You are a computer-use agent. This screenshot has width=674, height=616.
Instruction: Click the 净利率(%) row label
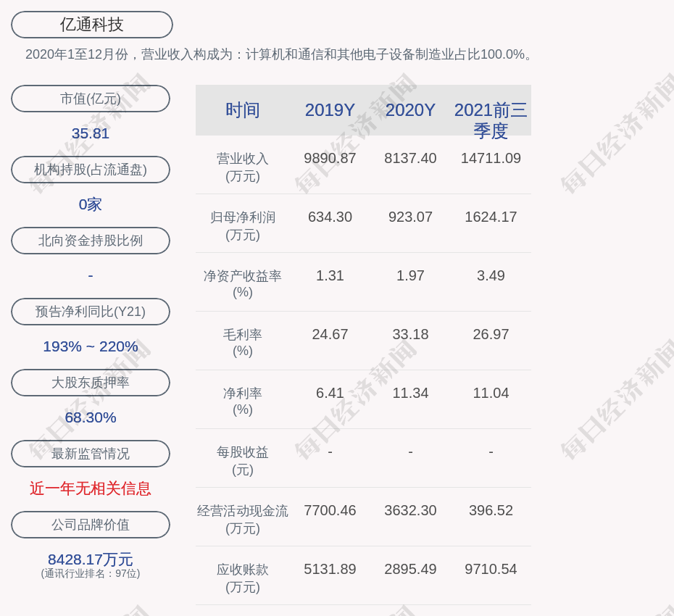coord(243,401)
